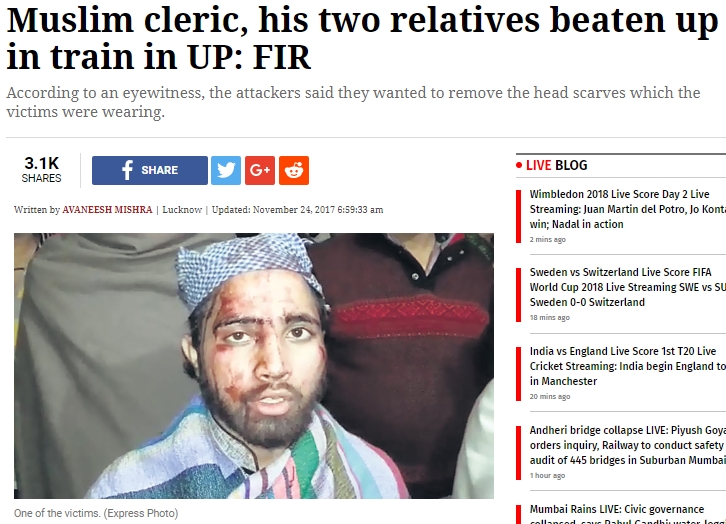Click the photo caption 'One of the victims'
The width and height of the screenshot is (726, 524).
(96, 513)
